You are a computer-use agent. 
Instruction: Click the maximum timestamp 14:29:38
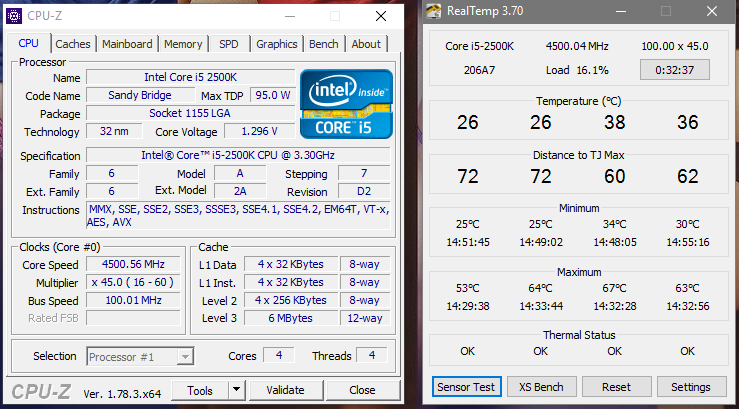coord(468,306)
